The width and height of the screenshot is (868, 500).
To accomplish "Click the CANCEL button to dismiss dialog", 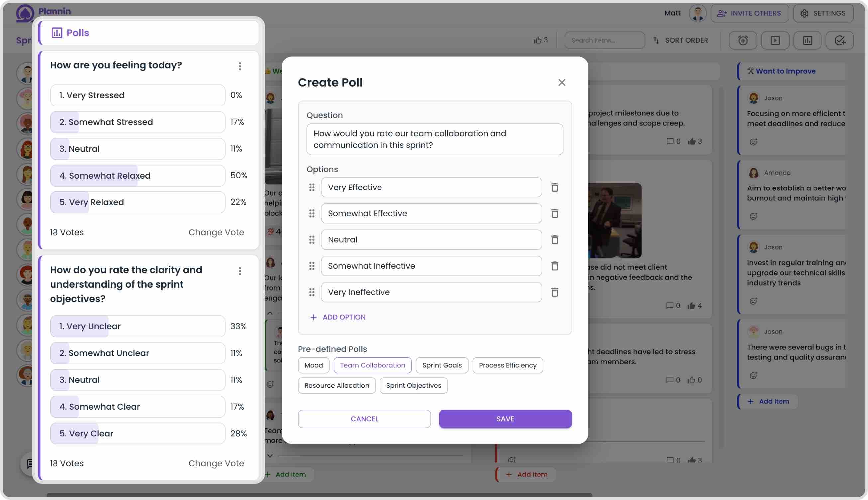I will pyautogui.click(x=364, y=418).
